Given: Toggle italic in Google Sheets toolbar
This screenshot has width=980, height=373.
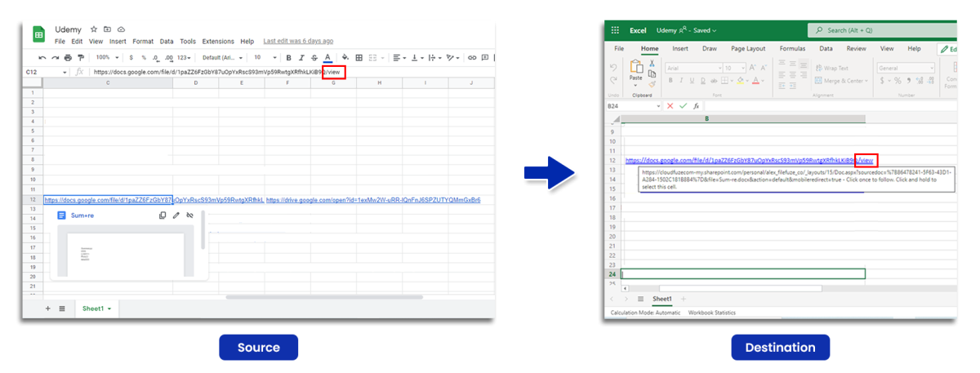Looking at the screenshot, I should tap(301, 58).
